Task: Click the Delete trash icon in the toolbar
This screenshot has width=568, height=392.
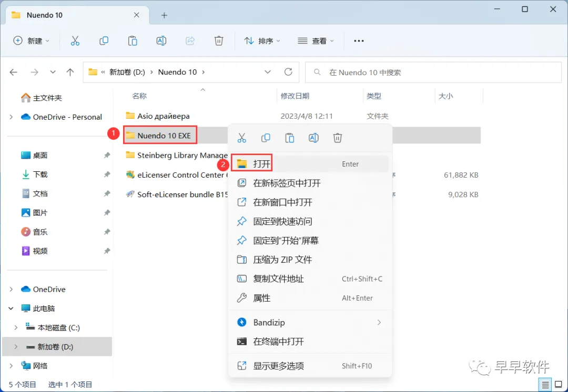Action: 219,41
